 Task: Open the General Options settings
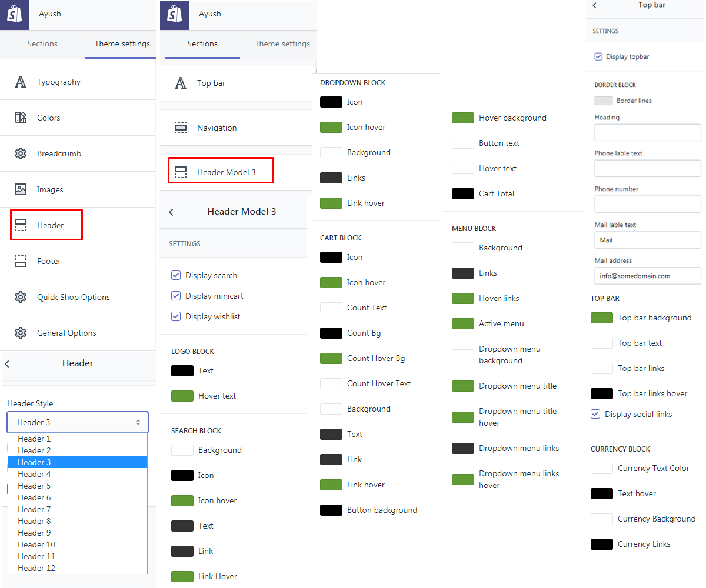point(66,333)
